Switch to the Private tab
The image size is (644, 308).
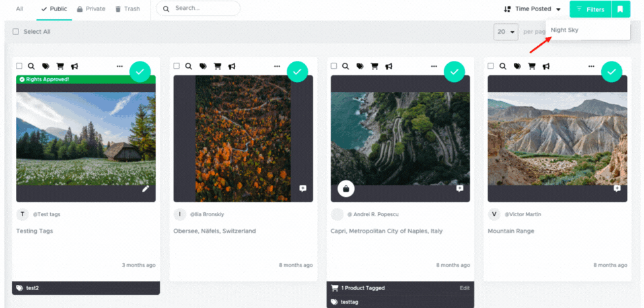[91, 9]
